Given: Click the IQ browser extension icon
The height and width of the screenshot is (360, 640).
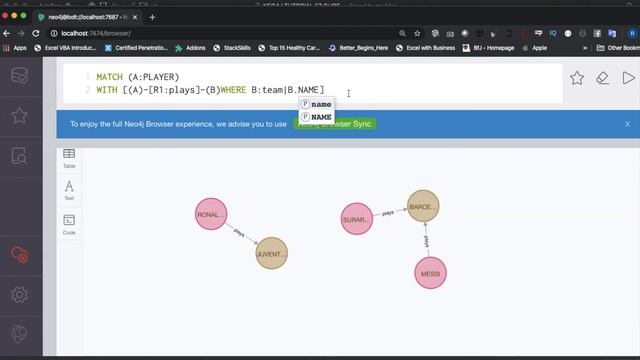Looking at the screenshot, I should [553, 33].
